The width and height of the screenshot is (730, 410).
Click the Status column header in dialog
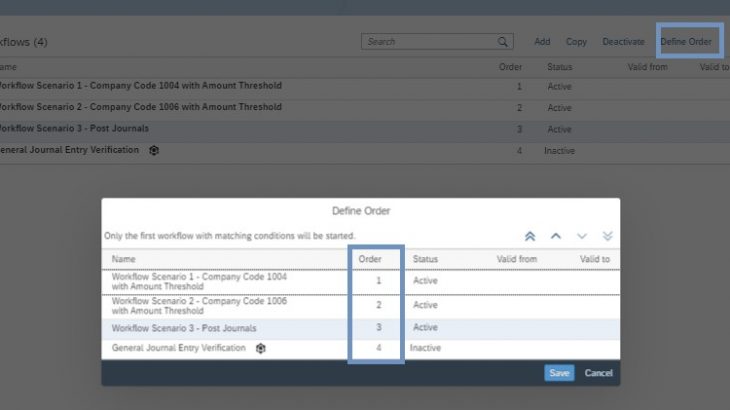click(425, 259)
